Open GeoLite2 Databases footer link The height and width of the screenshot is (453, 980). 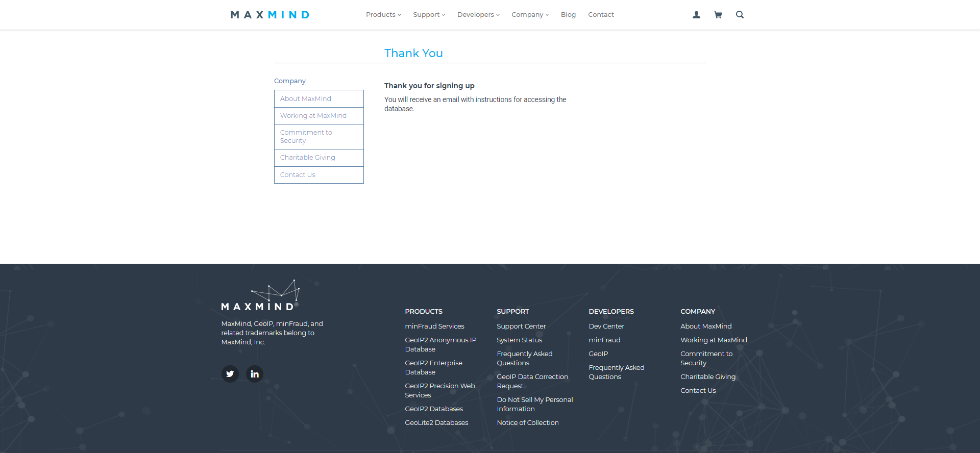(x=436, y=423)
